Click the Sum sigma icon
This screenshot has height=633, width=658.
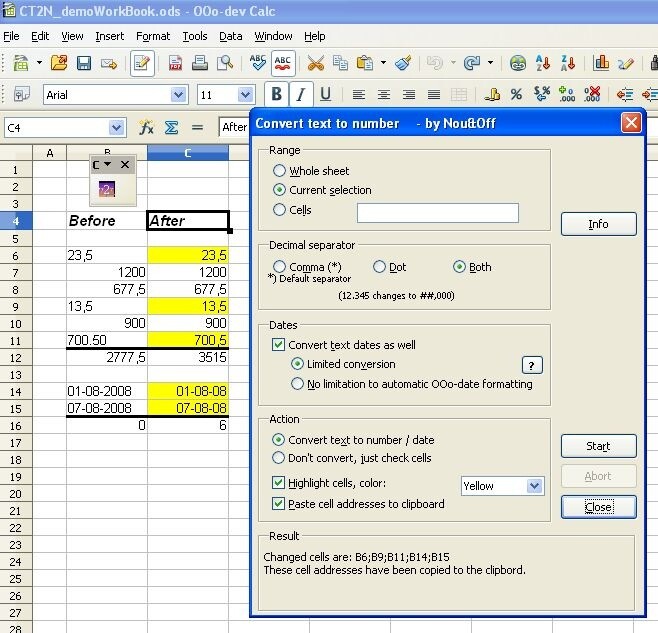(x=171, y=127)
